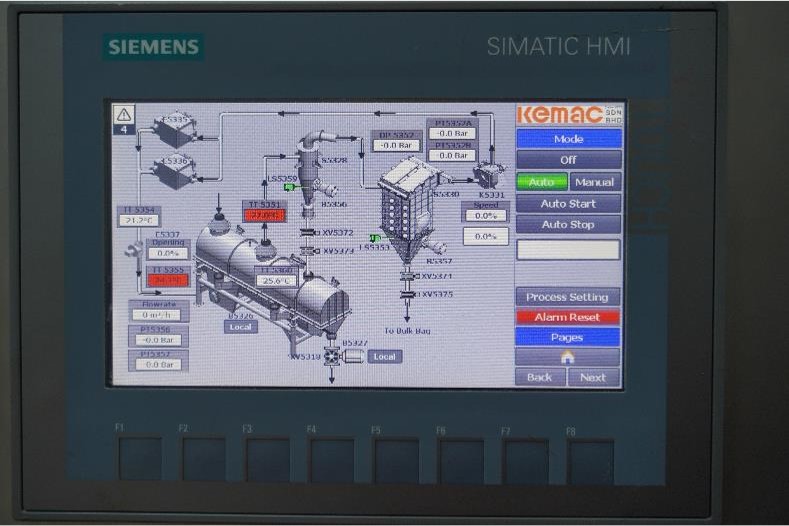Select the E5335 heat exchanger unit
The height and width of the screenshot is (526, 789).
[174, 130]
